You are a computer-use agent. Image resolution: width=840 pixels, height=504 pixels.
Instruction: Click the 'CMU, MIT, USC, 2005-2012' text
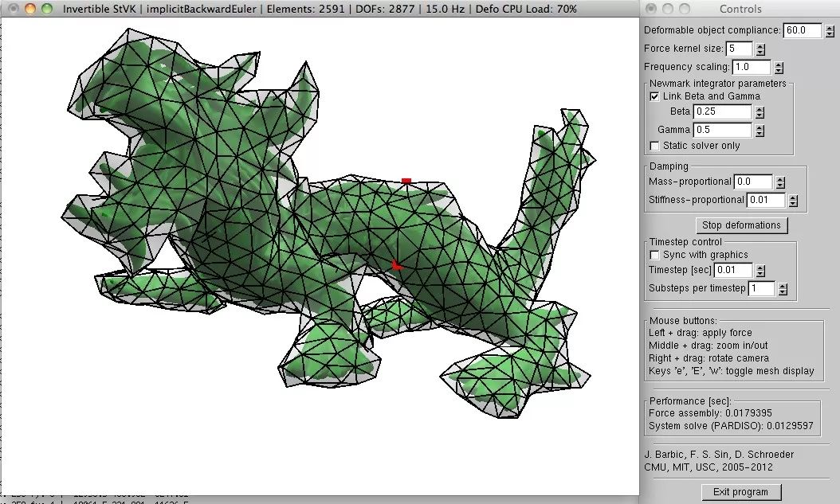point(709,467)
